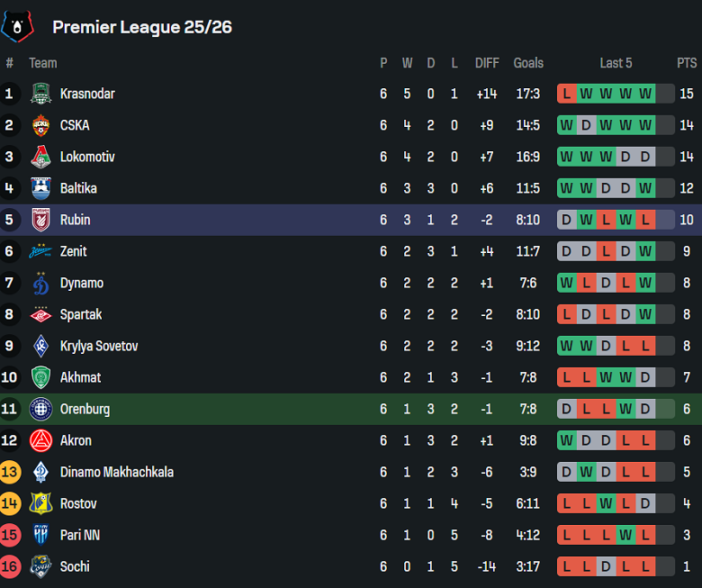This screenshot has height=588, width=702.
Task: Click the Russian Premier League logo
Action: point(17,26)
